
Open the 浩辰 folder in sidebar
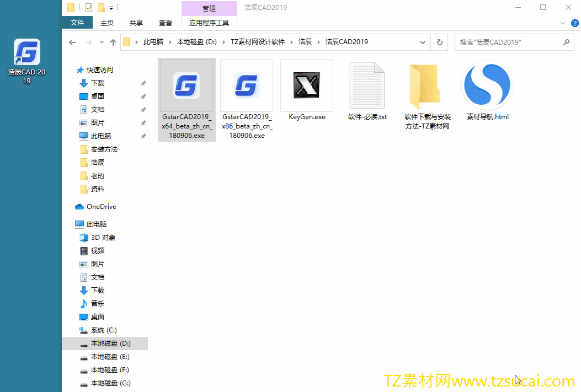click(98, 163)
